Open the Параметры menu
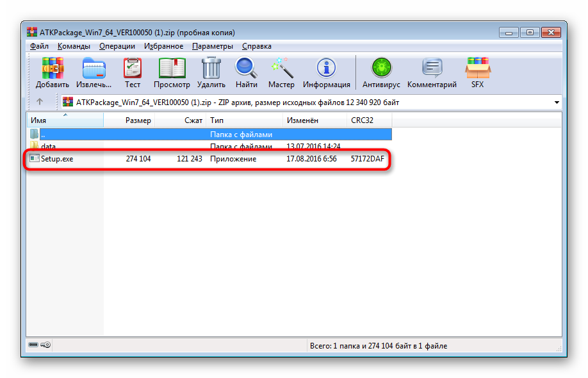This screenshot has width=588, height=378. [212, 46]
